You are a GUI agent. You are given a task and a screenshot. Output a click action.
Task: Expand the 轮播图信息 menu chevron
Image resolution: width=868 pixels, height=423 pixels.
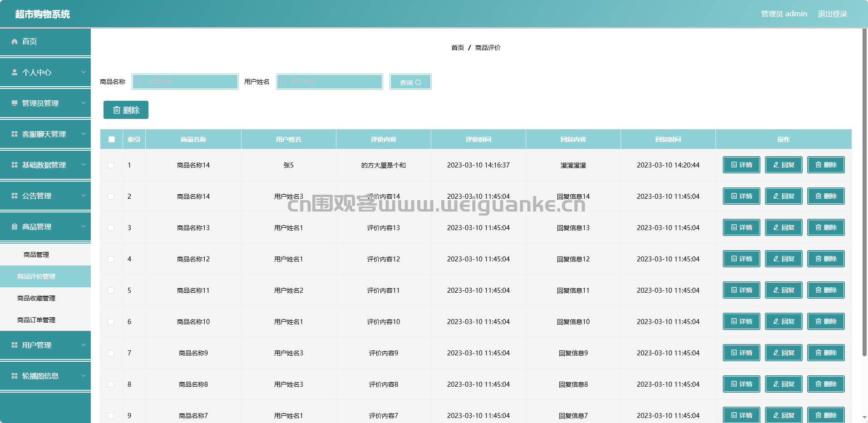coord(84,375)
